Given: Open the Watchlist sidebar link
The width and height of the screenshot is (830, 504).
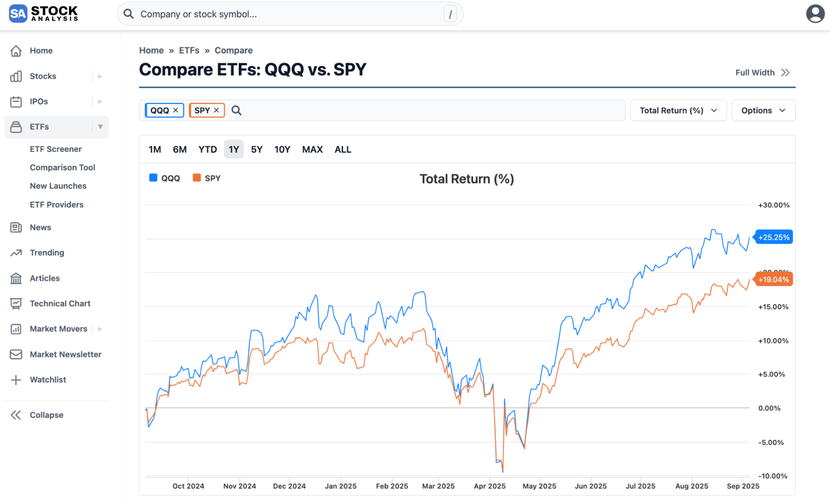Looking at the screenshot, I should (x=48, y=380).
